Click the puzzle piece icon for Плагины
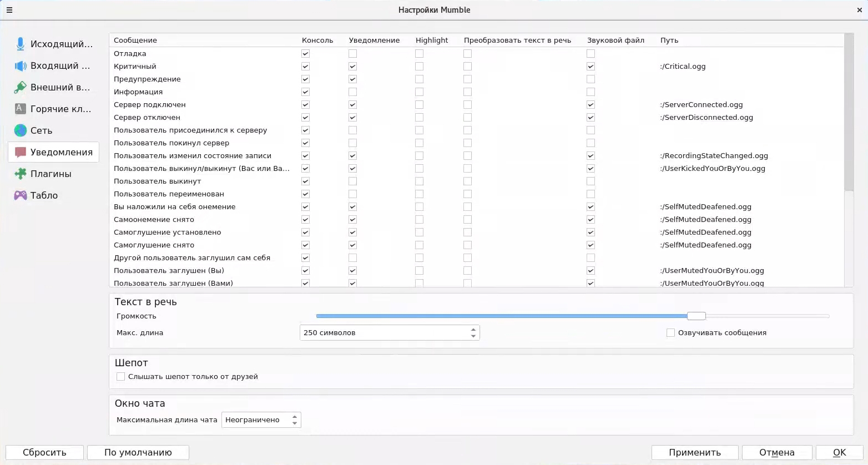Screen dimensions: 868x465 [x=21, y=174]
